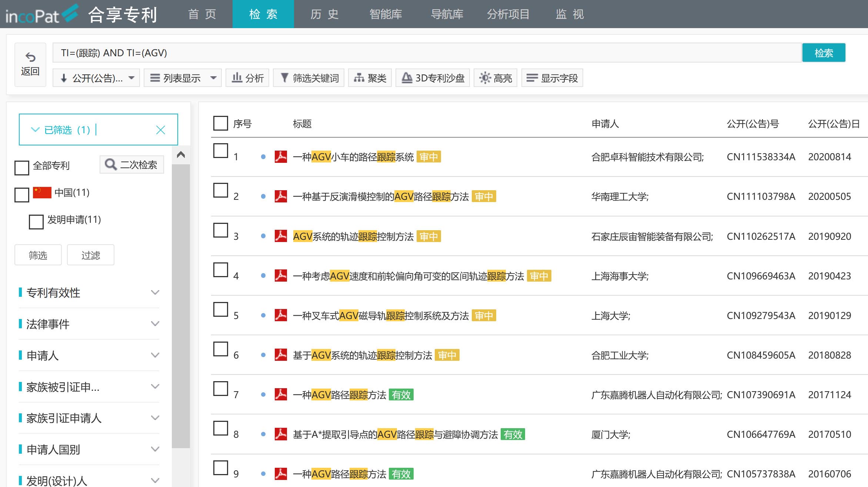Open PDF icon for patent row 1

(x=281, y=157)
